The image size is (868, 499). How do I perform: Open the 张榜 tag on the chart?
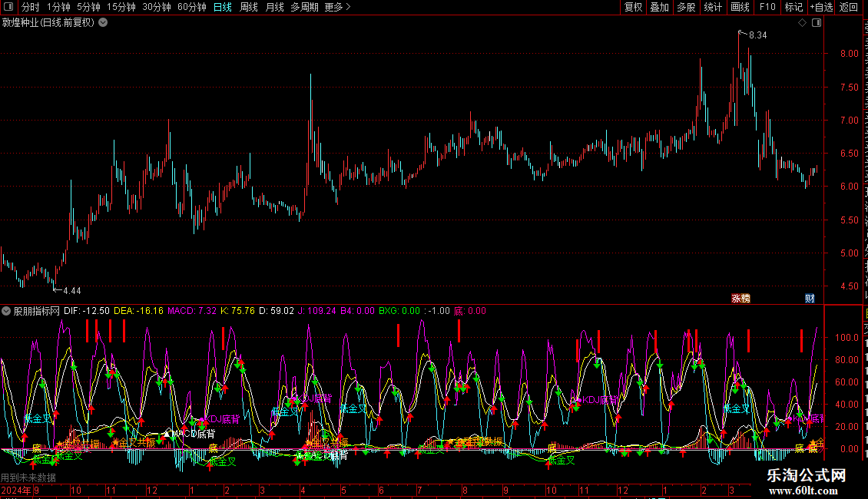[740, 298]
